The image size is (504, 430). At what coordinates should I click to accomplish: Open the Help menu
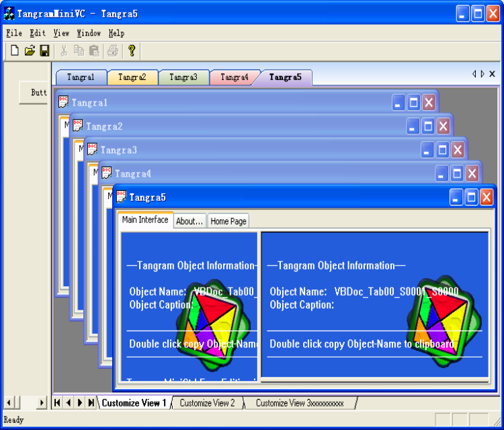pyautogui.click(x=116, y=33)
